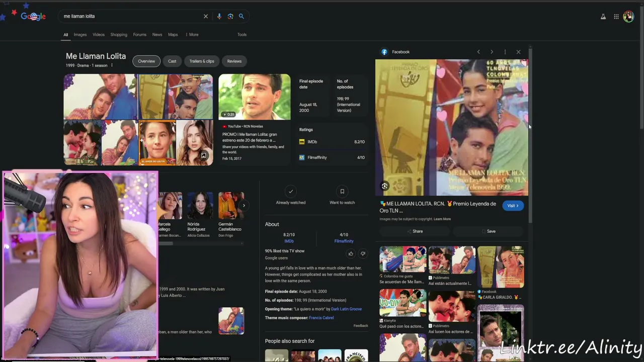Viewport: 644px width, 362px height.
Task: Dislike this TV show with thumbs down
Action: [363, 254]
